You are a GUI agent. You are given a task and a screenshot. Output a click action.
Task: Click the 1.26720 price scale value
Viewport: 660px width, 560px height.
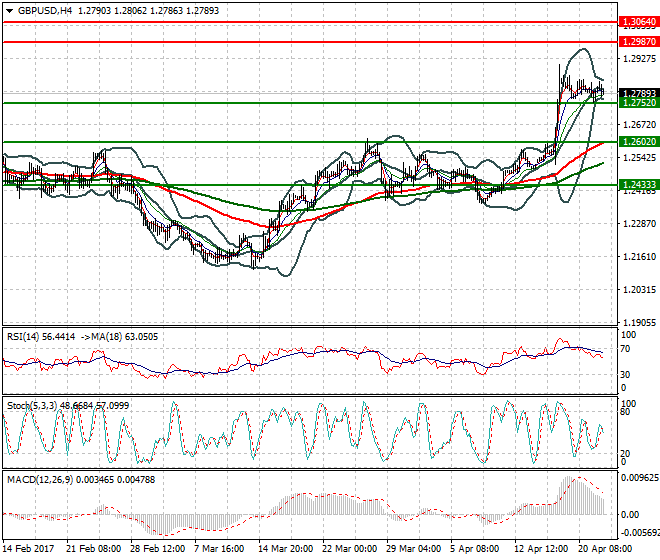(639, 125)
